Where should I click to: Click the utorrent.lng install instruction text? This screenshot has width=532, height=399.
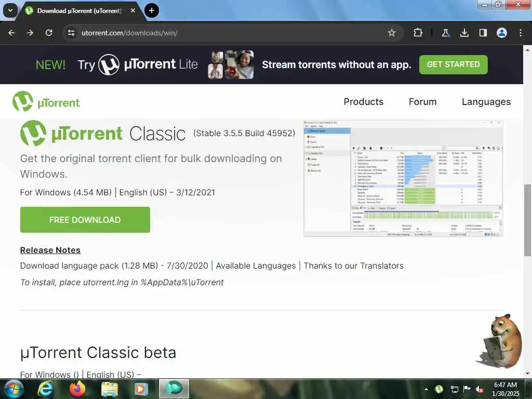point(122,282)
